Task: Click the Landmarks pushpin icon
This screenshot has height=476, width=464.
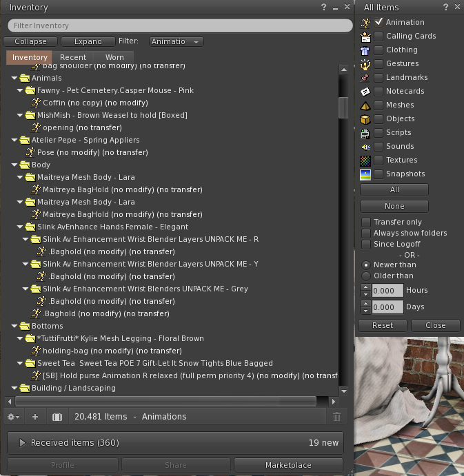Action: tap(365, 78)
